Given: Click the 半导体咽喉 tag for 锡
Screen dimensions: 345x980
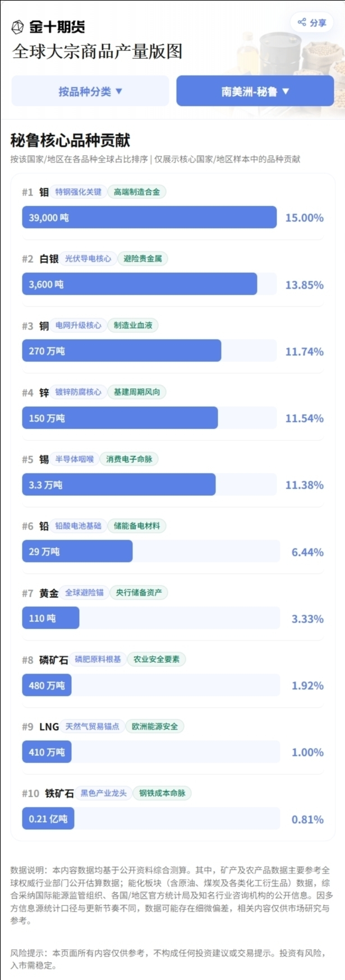Looking at the screenshot, I should point(75,459).
